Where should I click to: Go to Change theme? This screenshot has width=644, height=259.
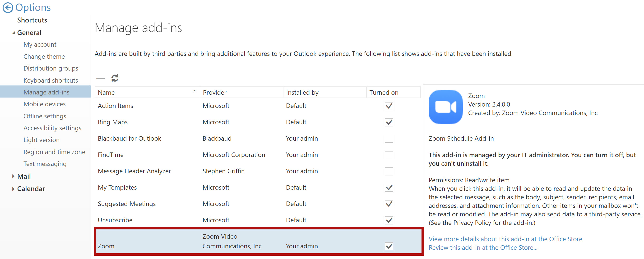[44, 57]
